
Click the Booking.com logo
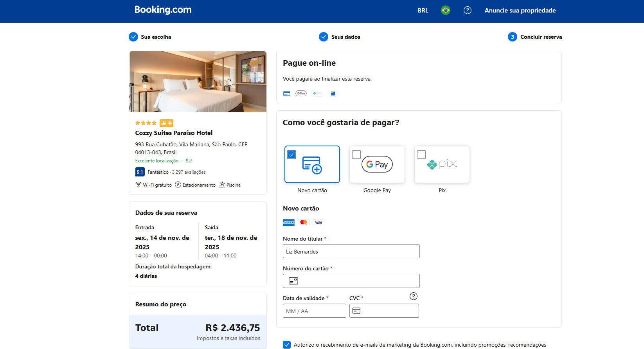163,10
